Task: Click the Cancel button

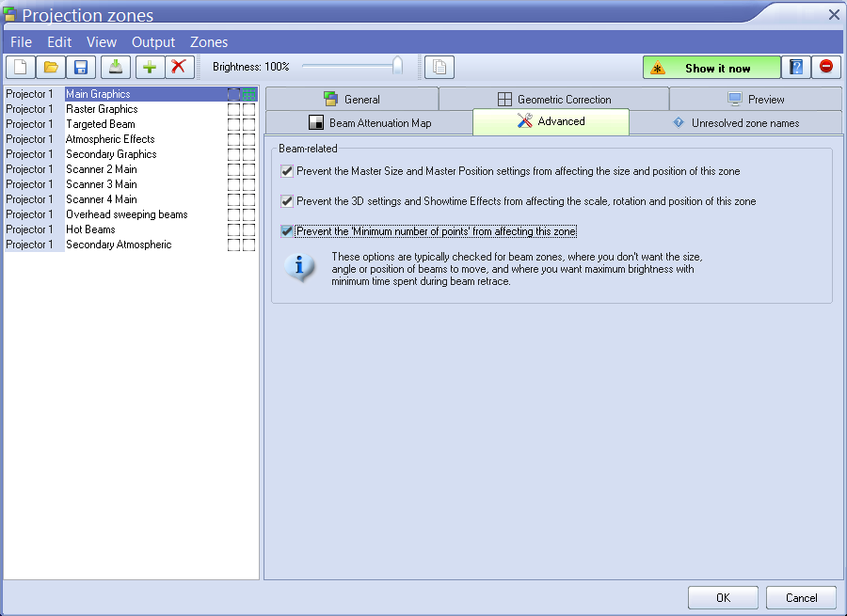Action: click(x=801, y=597)
